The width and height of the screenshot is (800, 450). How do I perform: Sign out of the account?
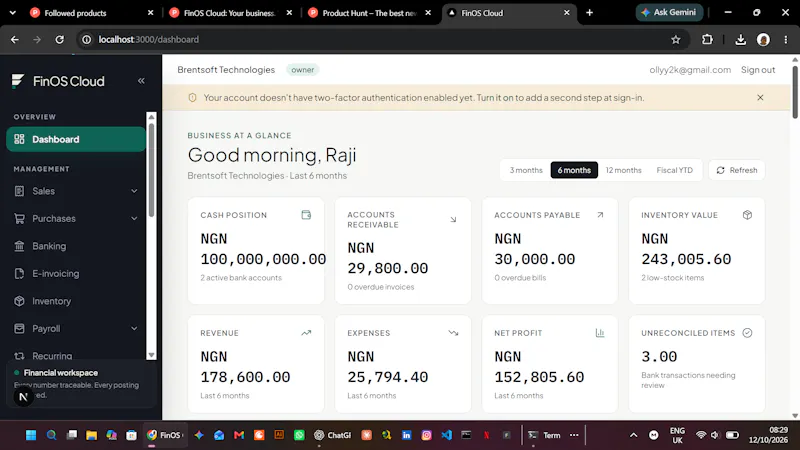pyautogui.click(x=758, y=70)
